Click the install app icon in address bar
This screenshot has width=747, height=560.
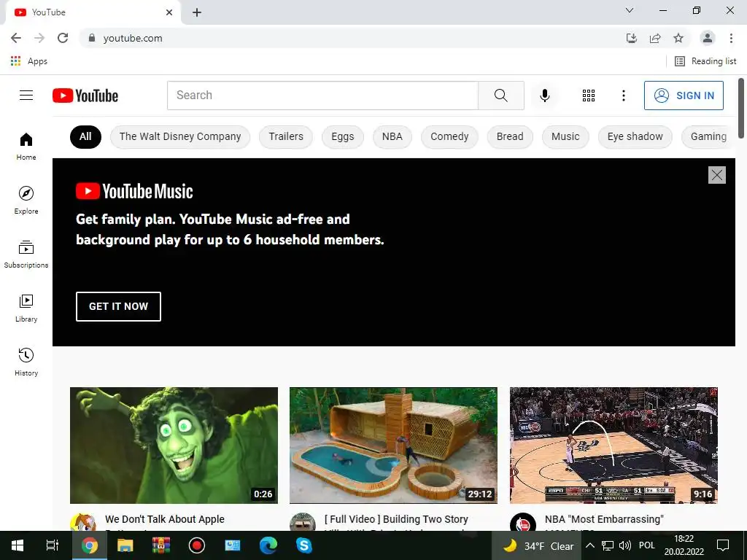coord(632,38)
